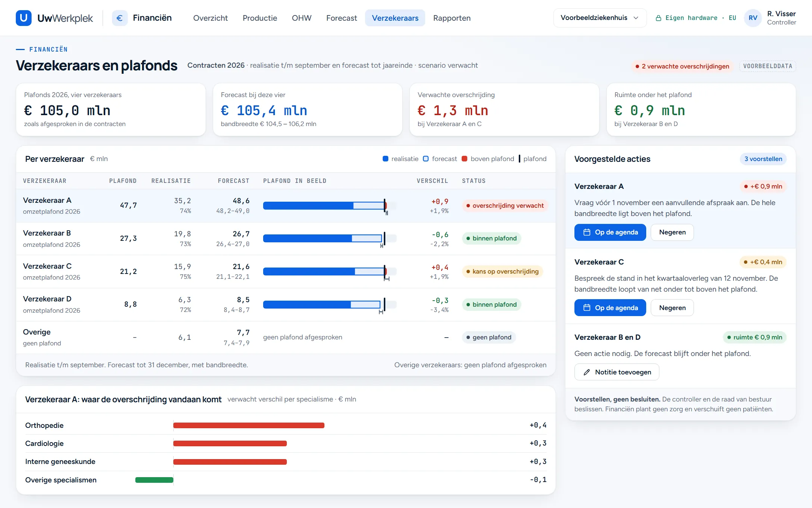The height and width of the screenshot is (508, 812).
Task: Click the R. Visser Controller name
Action: (782, 18)
